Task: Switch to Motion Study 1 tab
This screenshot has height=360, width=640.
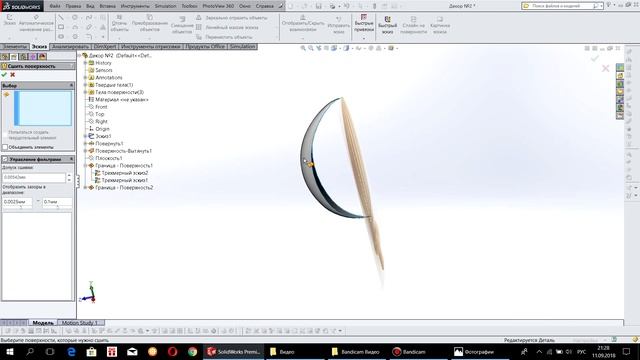Action: coord(80,323)
